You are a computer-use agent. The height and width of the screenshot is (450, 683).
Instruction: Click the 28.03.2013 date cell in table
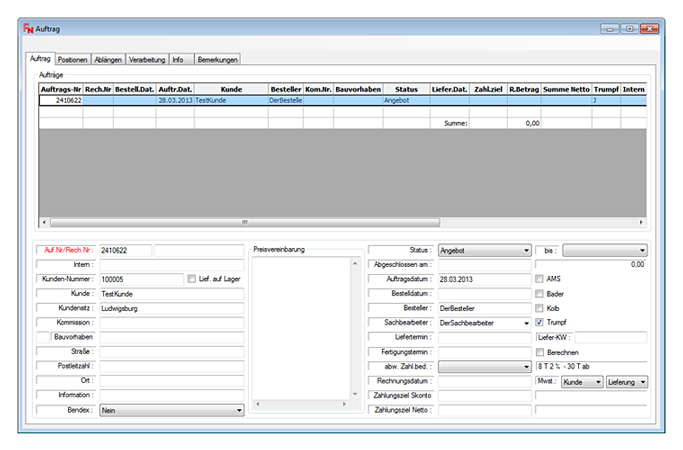coord(175,101)
